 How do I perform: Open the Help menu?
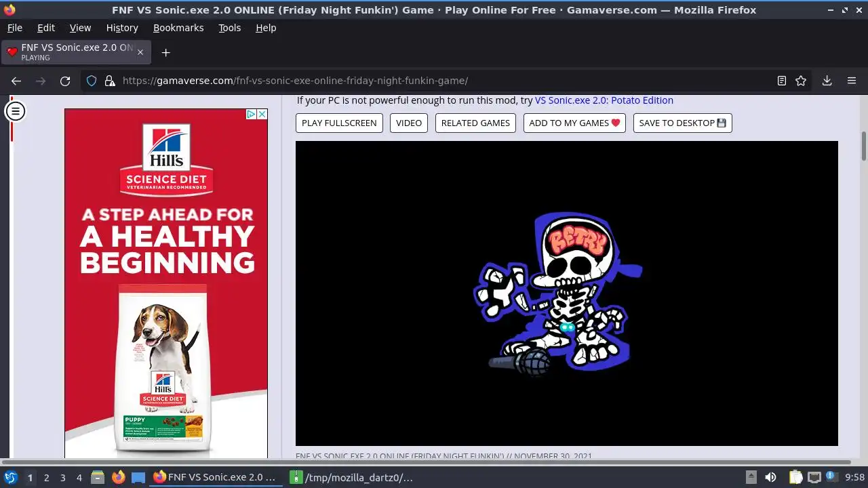point(266,28)
